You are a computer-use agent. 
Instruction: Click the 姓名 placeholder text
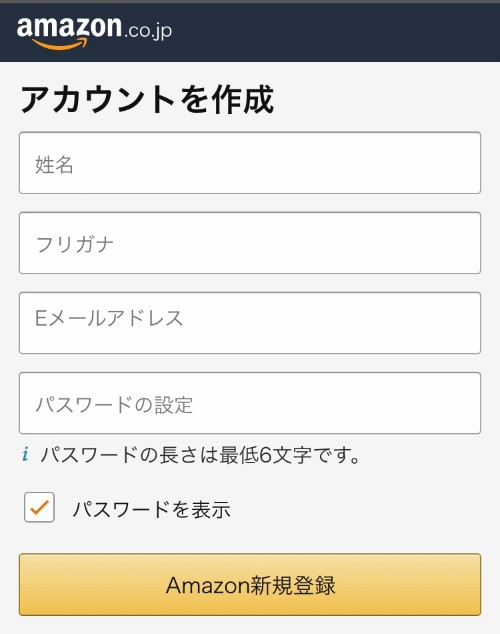point(54,165)
